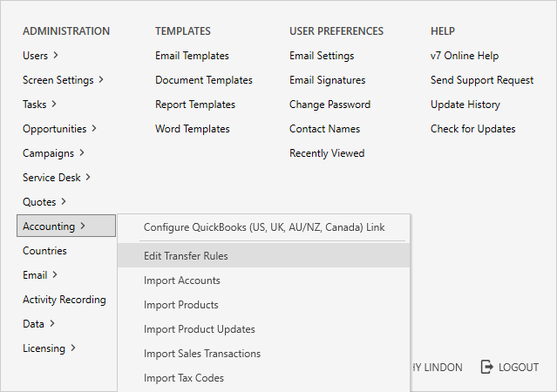Open the Countries administration item
The height and width of the screenshot is (392, 557).
pos(44,251)
